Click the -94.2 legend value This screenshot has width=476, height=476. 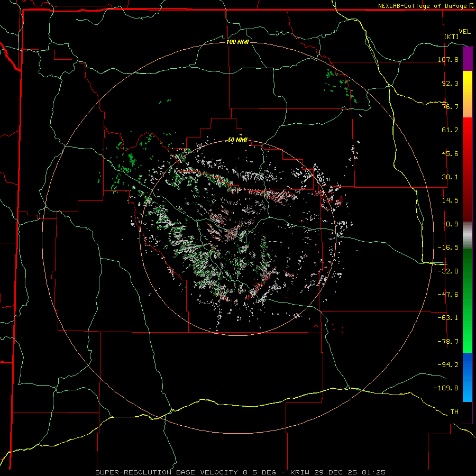(x=448, y=365)
